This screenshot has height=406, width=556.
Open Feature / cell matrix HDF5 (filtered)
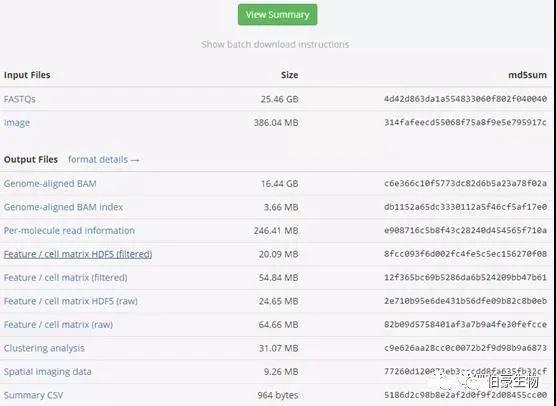pyautogui.click(x=78, y=254)
